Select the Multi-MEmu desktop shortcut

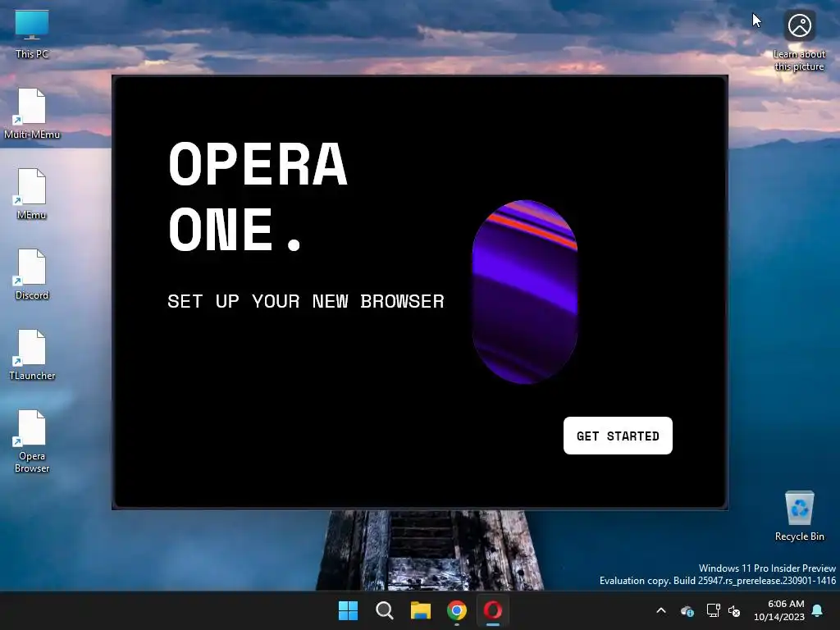pos(32,114)
